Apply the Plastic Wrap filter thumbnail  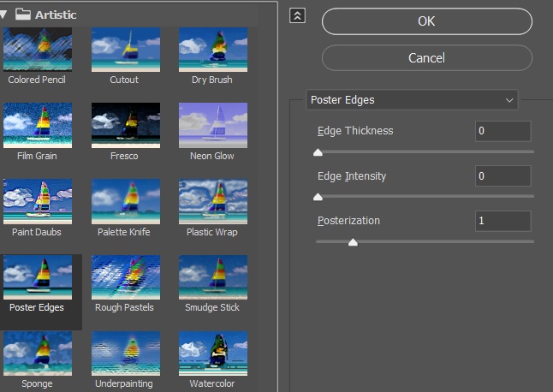213,201
